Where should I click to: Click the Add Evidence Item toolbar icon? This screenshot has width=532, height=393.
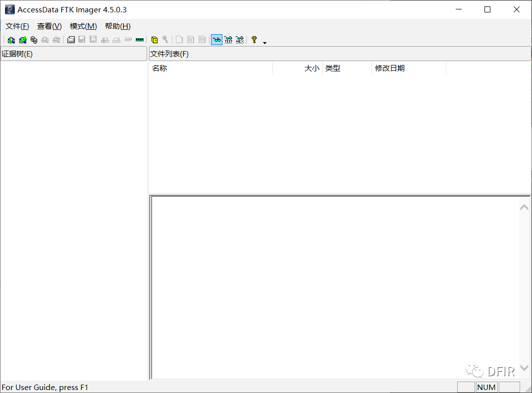point(11,40)
